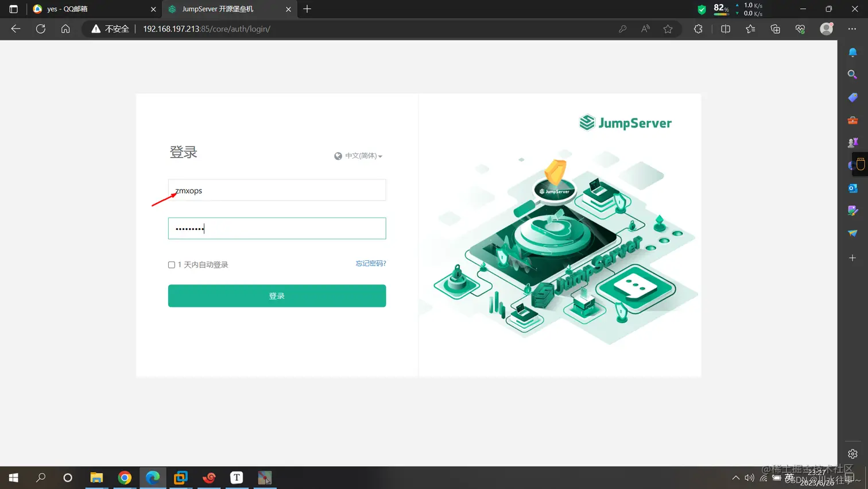The image size is (868, 489).
Task: Open the favorites list
Action: [x=750, y=29]
